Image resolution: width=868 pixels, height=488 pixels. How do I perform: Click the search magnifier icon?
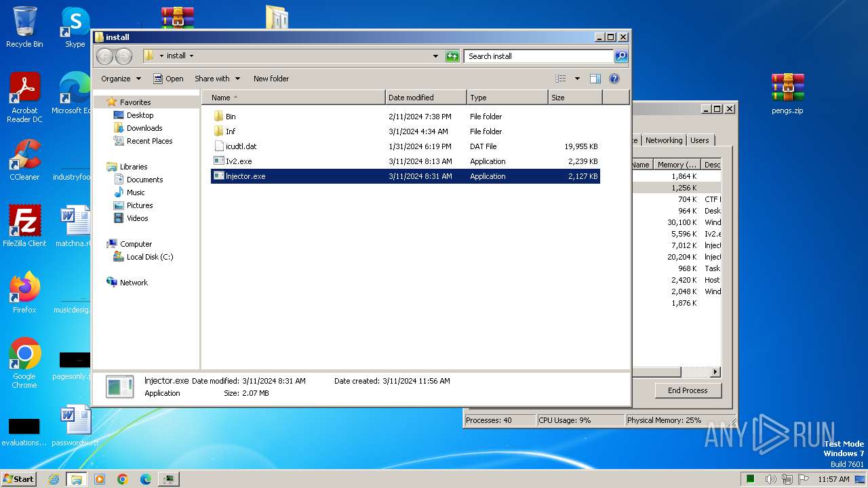pos(620,56)
